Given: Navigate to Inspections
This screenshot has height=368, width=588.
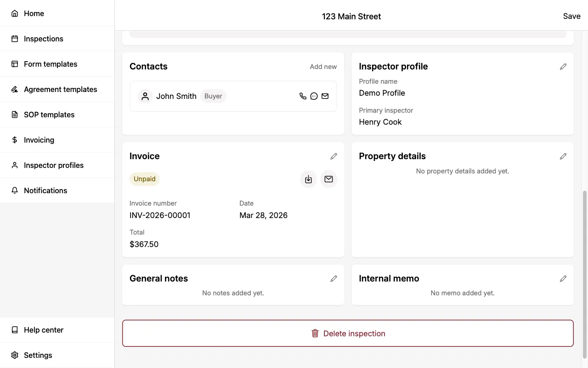Looking at the screenshot, I should [43, 39].
